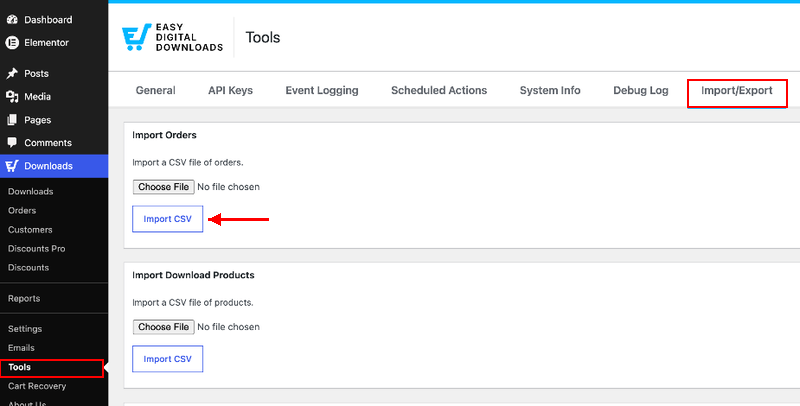Click the Posts pushpin icon
The width and height of the screenshot is (800, 406).
(x=12, y=73)
